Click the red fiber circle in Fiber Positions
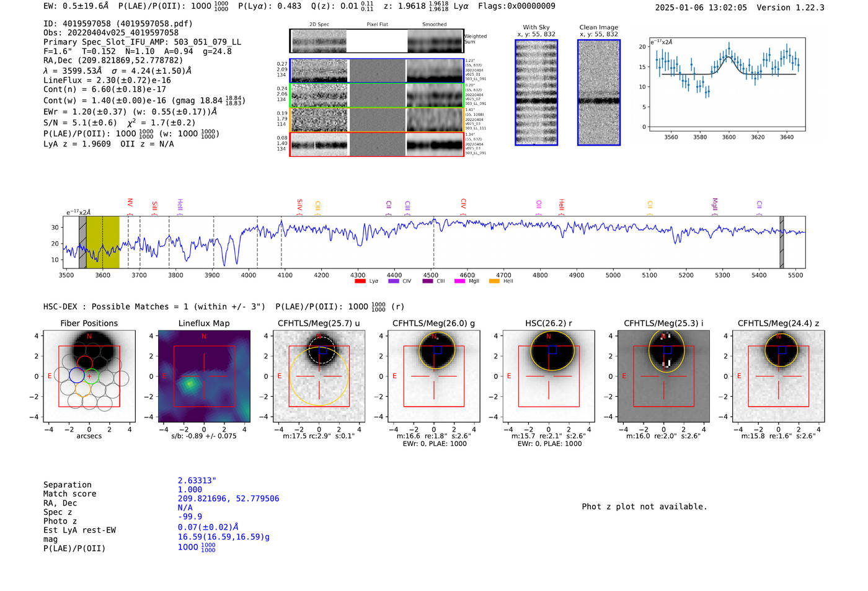 (x=85, y=363)
